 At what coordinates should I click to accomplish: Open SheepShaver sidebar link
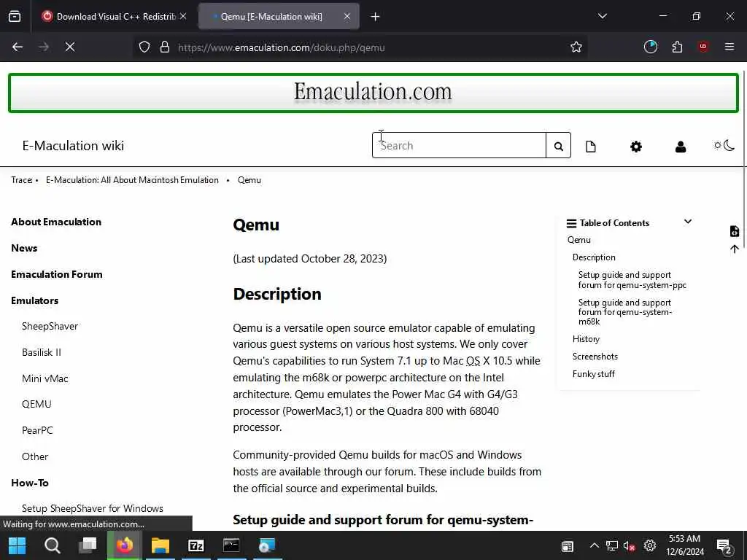point(50,326)
